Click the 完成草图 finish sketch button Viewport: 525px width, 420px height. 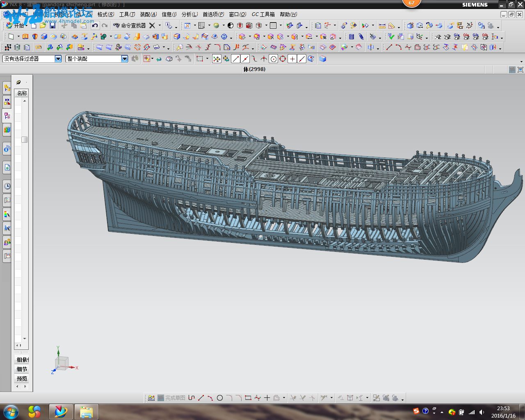click(x=171, y=398)
